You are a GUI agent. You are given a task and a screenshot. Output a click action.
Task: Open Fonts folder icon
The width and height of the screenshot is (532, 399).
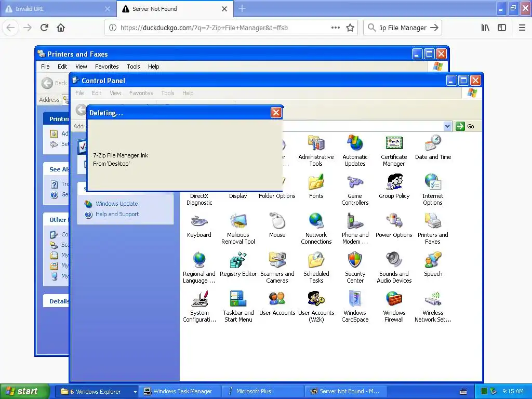point(316,187)
